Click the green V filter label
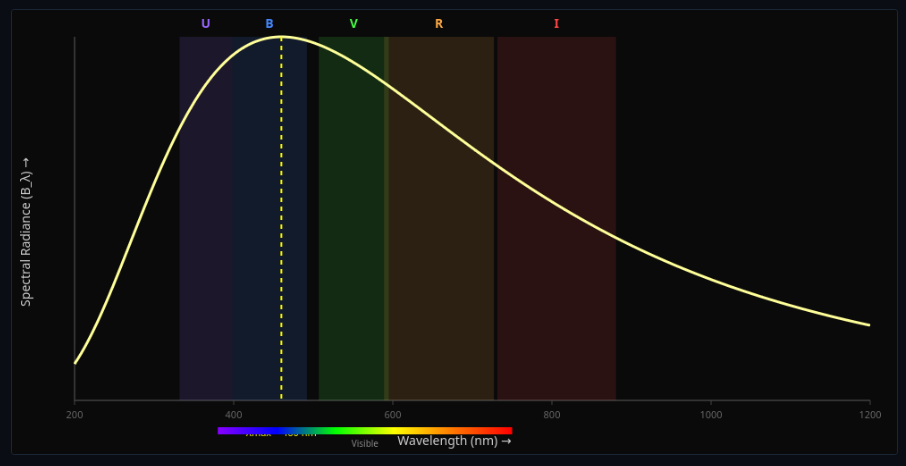The height and width of the screenshot is (466, 906). coord(353,24)
